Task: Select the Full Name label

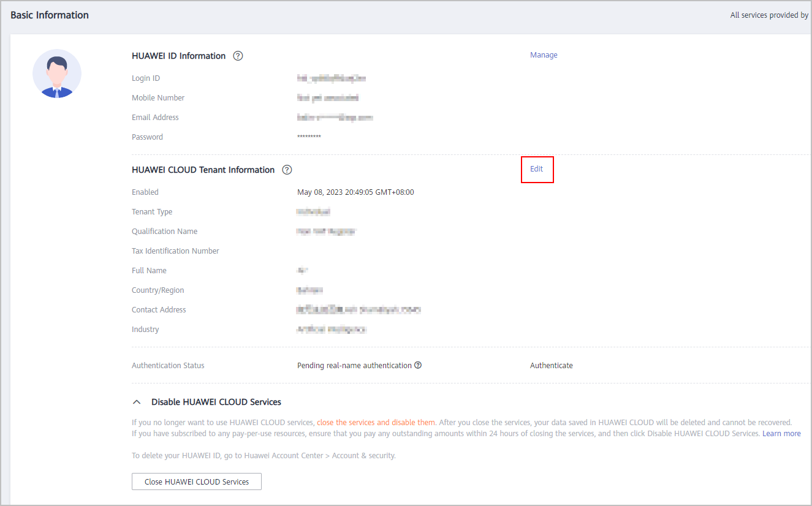Action: [x=149, y=271]
